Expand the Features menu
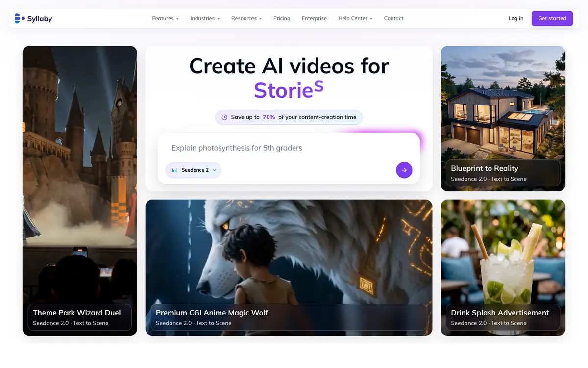The width and height of the screenshot is (588, 368). [x=165, y=18]
